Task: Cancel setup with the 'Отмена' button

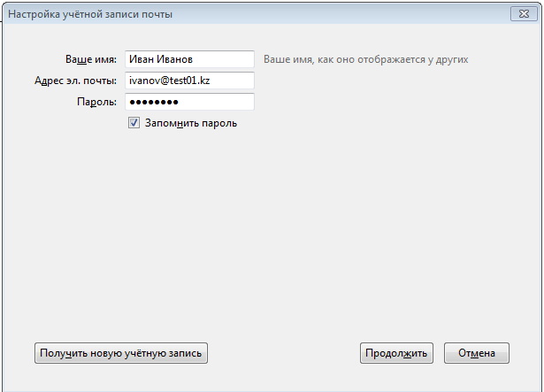Action: point(477,353)
